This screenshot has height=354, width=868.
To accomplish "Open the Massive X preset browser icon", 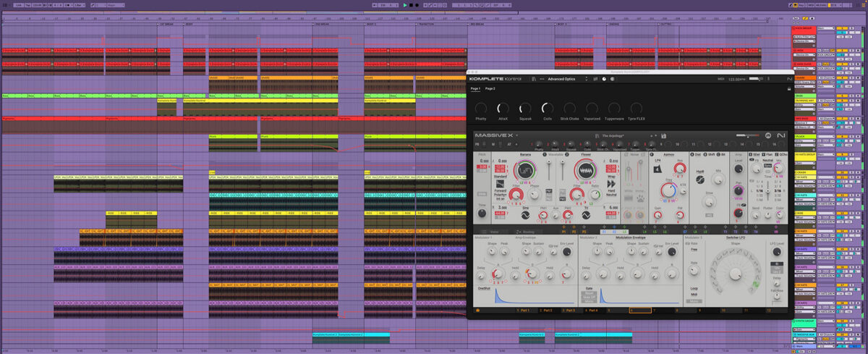I will 597,136.
